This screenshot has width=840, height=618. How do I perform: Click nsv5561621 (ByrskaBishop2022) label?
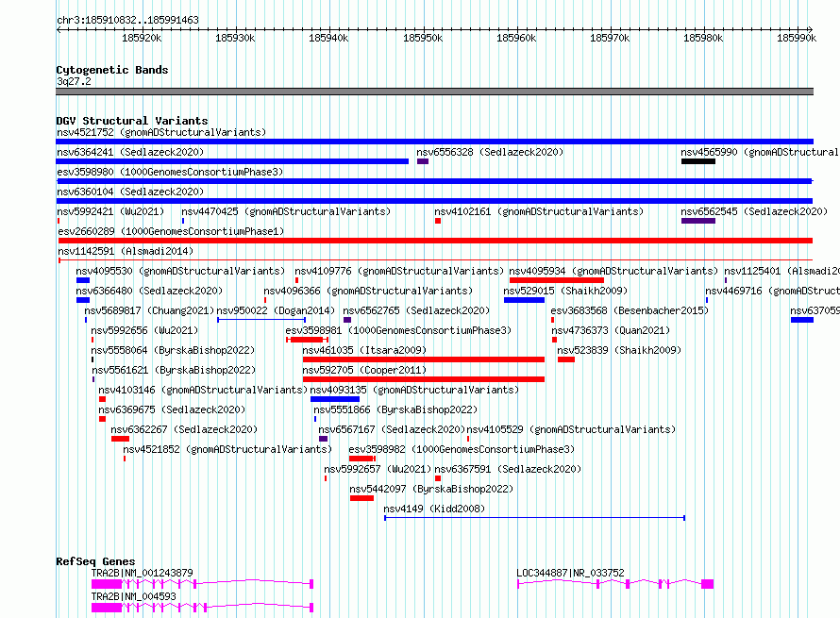point(174,370)
